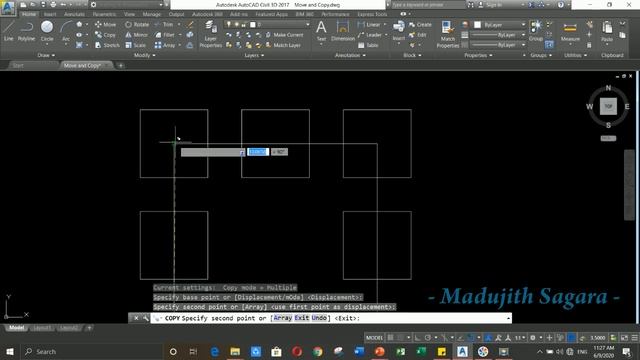Expand the Properties panel
The image size is (640, 360).
pos(478,55)
